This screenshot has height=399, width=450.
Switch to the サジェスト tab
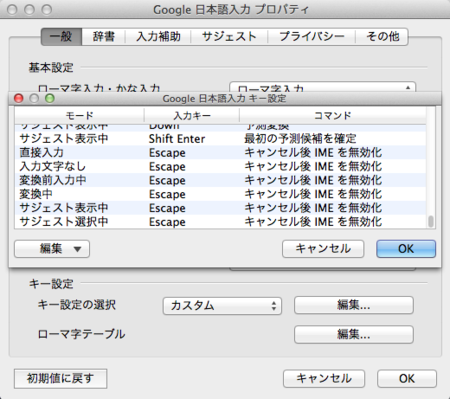[x=229, y=36]
